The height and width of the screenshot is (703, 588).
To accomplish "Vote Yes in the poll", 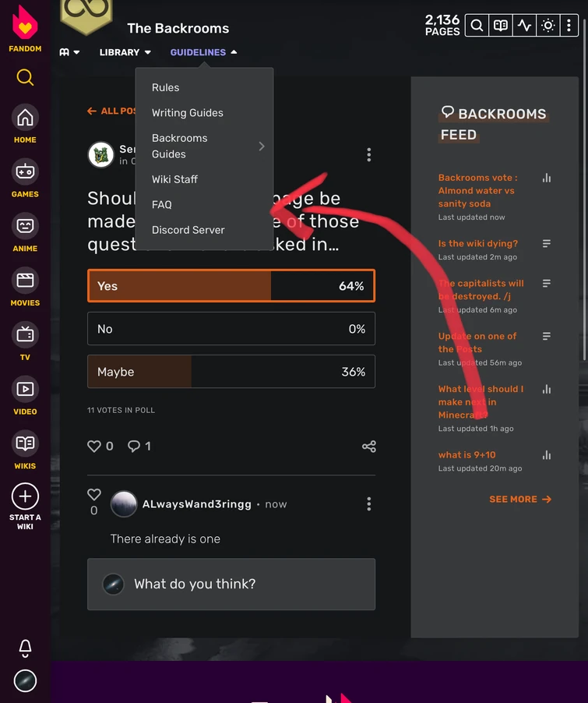I will [231, 286].
